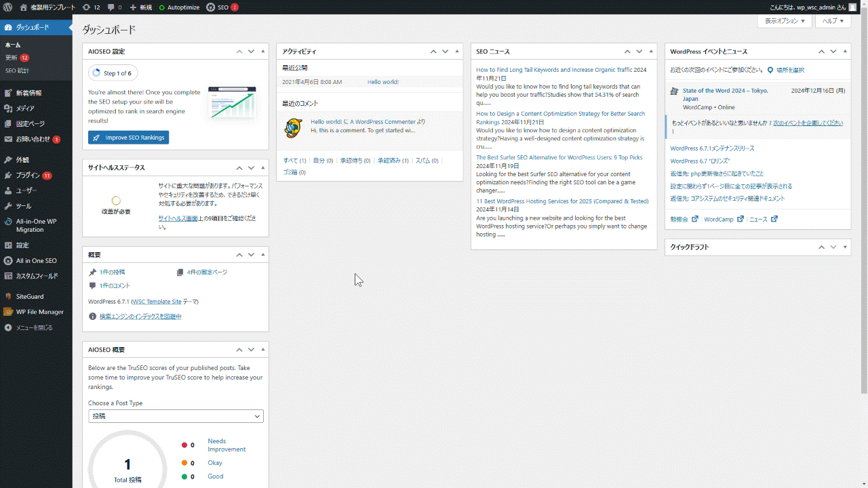Viewport: 868px width, 488px height.
Task: Toggle the サイトヘルスステータス panel triangle
Action: click(263, 167)
